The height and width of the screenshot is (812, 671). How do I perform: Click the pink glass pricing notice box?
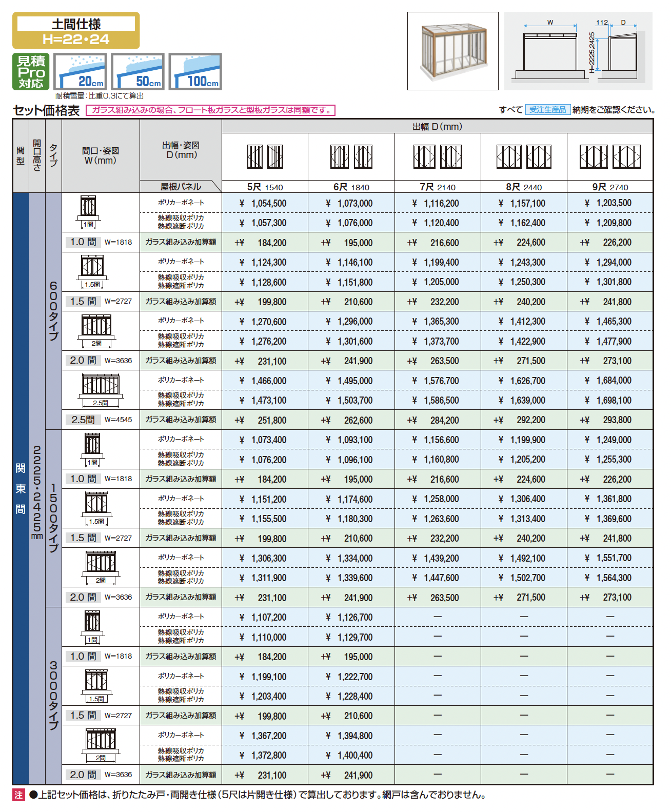(210, 110)
